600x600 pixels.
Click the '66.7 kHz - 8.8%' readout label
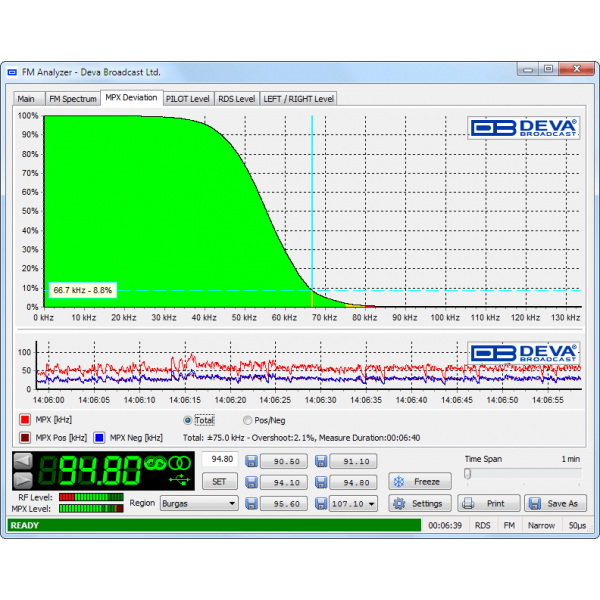point(83,290)
